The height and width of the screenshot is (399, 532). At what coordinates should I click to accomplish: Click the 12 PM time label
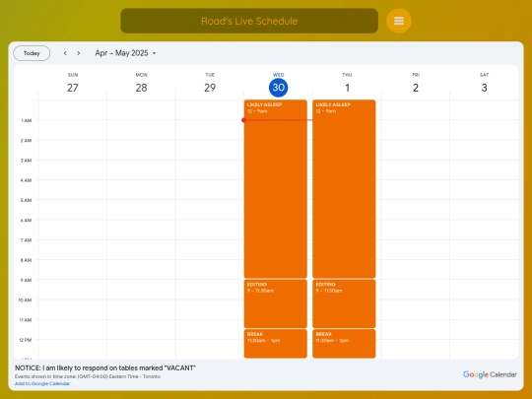point(26,340)
